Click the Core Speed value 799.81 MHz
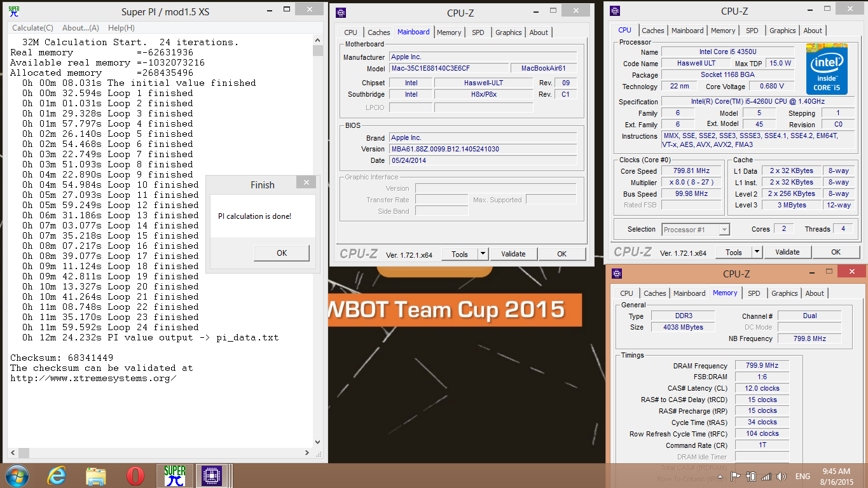The width and height of the screenshot is (868, 488). coord(692,171)
